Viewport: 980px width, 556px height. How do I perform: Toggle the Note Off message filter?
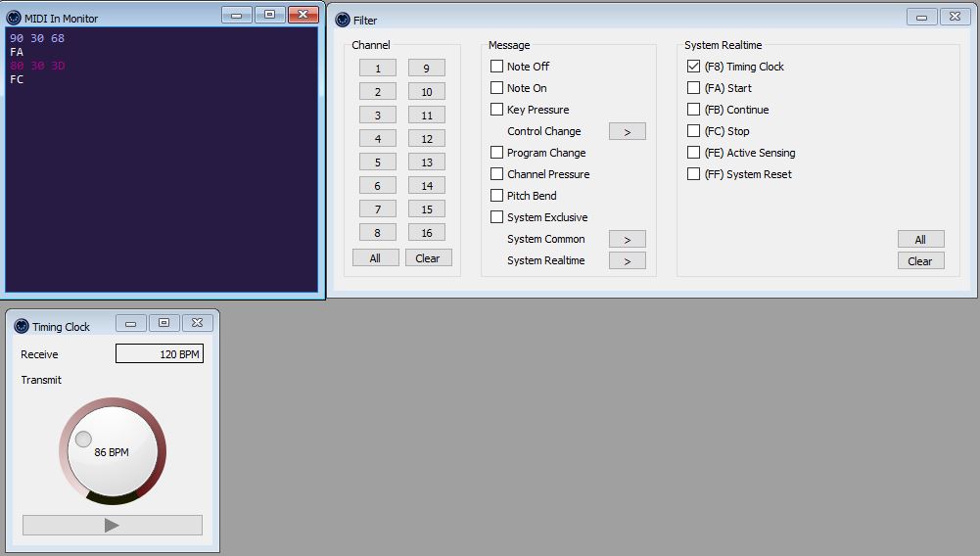pos(497,67)
